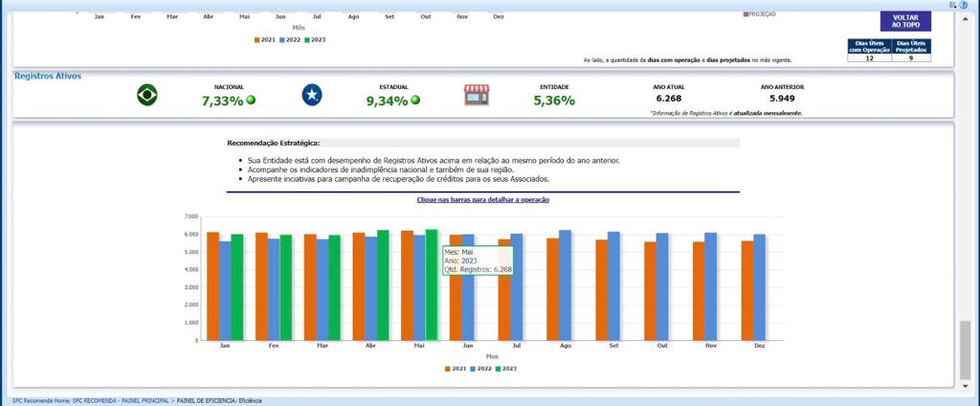Click the orange 2021 bar for Jan
The image size is (980, 406).
[212, 287]
